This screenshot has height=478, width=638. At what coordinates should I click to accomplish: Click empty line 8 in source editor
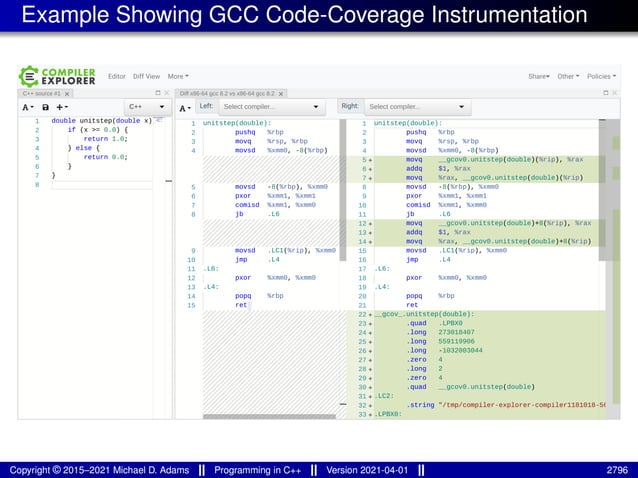pyautogui.click(x=102, y=185)
